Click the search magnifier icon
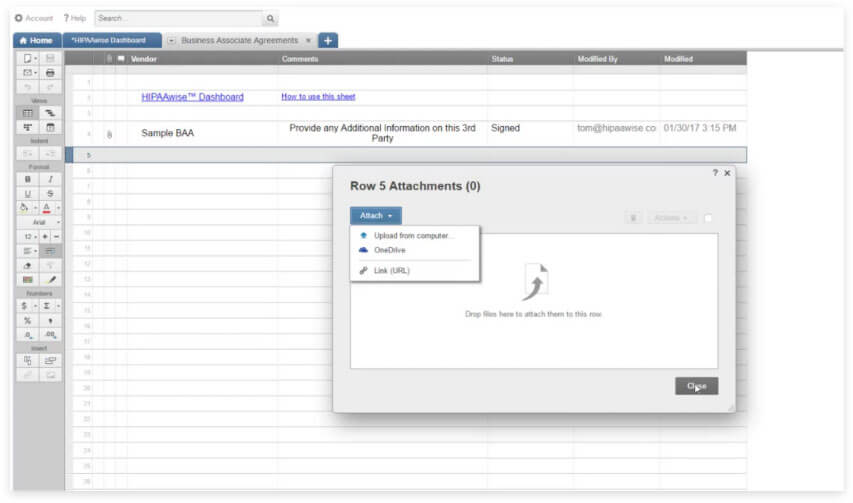The width and height of the screenshot is (853, 503). click(270, 18)
